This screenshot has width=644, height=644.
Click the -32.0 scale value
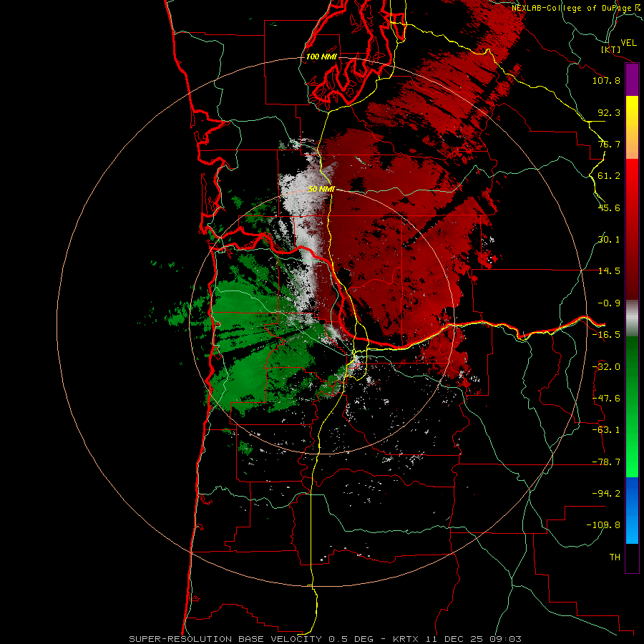click(x=606, y=367)
